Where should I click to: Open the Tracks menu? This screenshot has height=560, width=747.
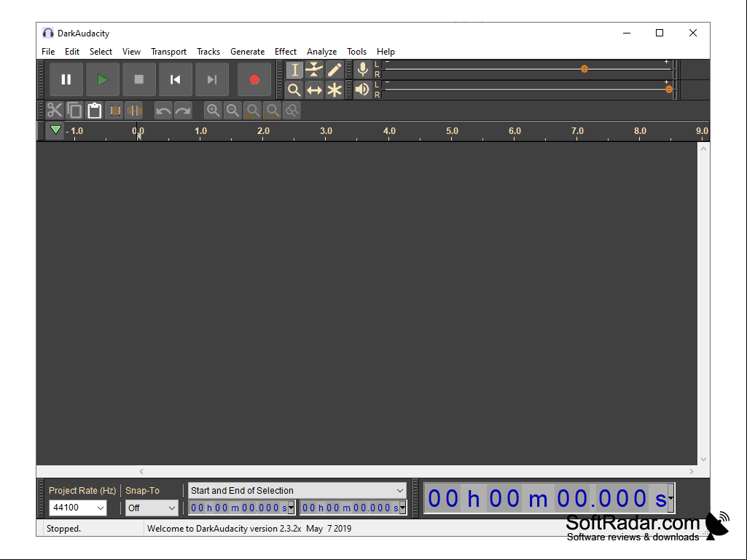tap(208, 52)
